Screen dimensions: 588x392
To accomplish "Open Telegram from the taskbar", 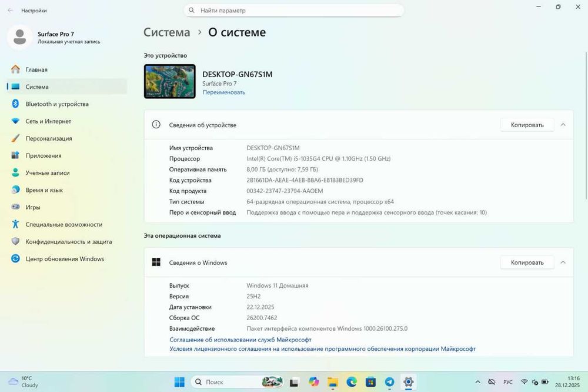I will 390,382.
